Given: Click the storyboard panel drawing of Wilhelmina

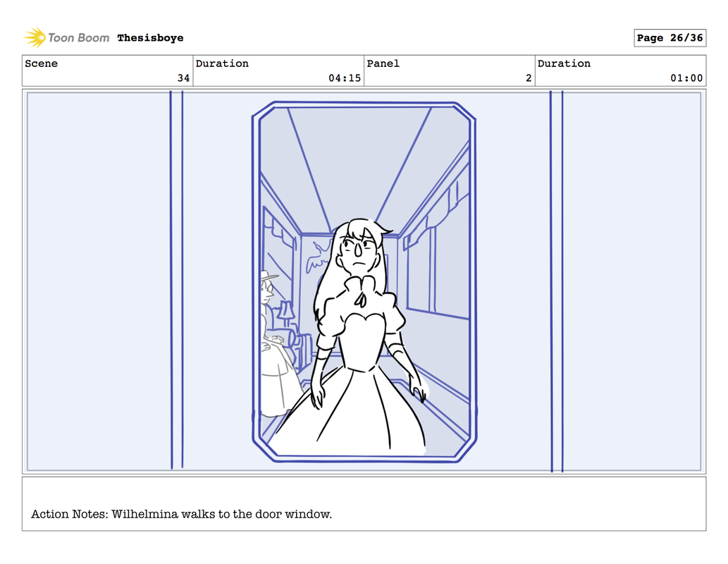Looking at the screenshot, I should click(364, 281).
